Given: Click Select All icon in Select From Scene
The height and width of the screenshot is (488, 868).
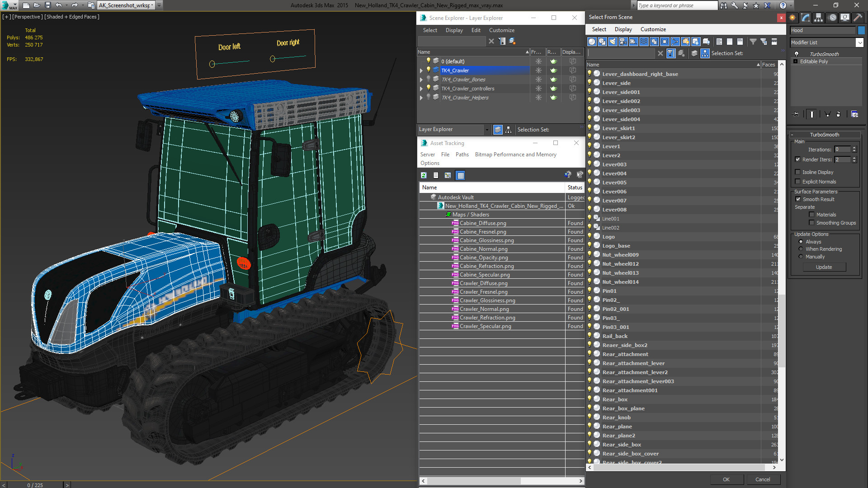Looking at the screenshot, I should (719, 42).
